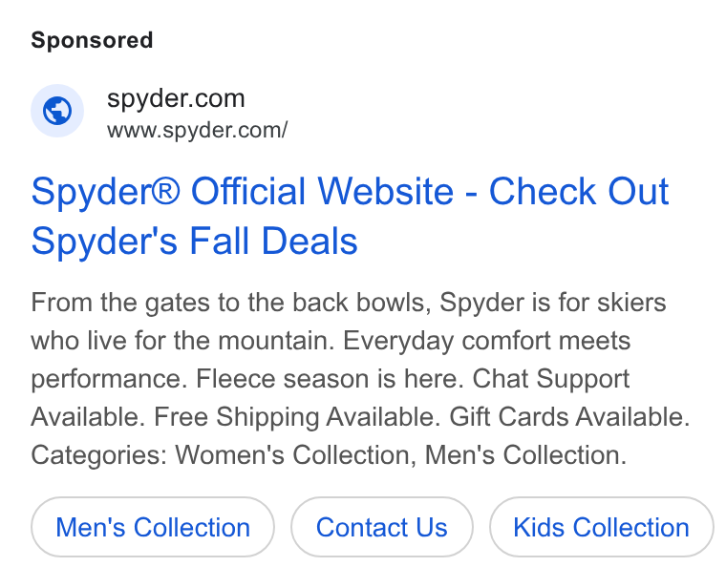The width and height of the screenshot is (726, 588).
Task: Click the "Check Out" words in headline
Action: [x=579, y=191]
